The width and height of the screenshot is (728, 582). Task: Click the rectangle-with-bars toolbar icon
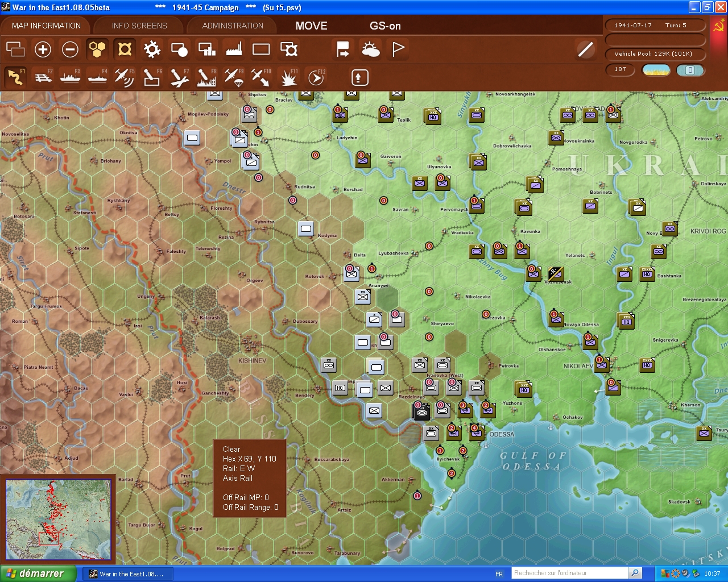click(x=206, y=49)
